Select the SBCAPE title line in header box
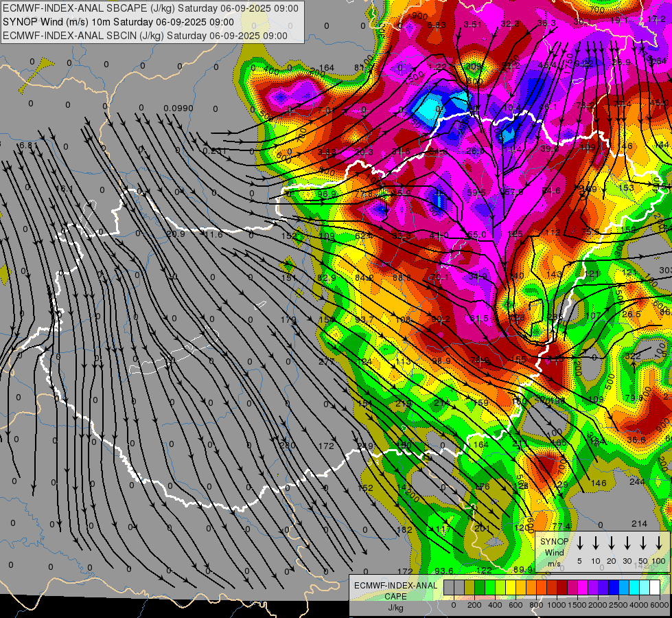This screenshot has width=672, height=618. pos(150,8)
